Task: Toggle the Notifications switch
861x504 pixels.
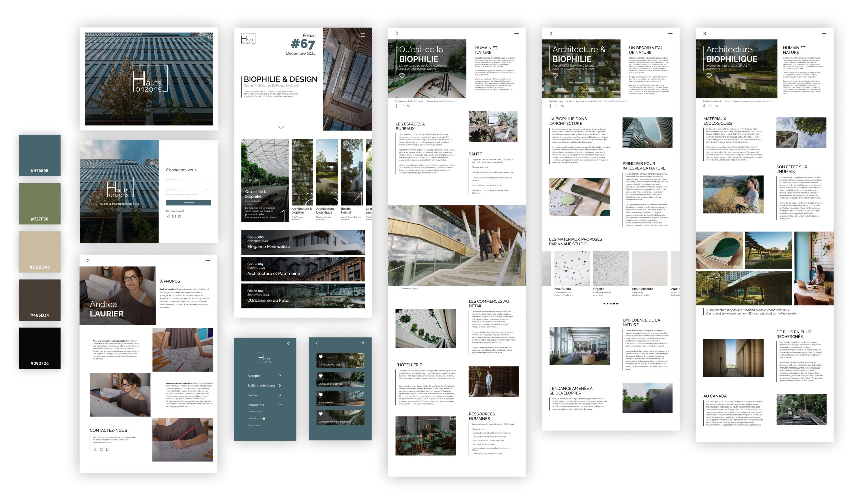Action: pos(263,419)
